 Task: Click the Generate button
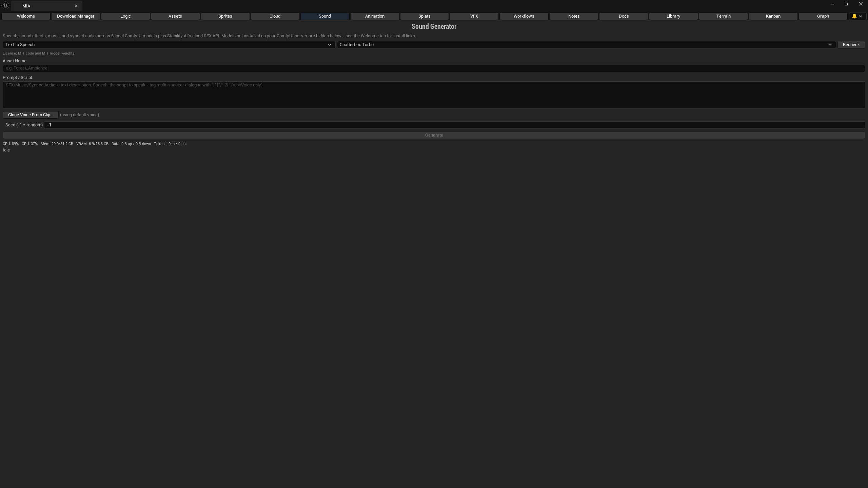(434, 135)
